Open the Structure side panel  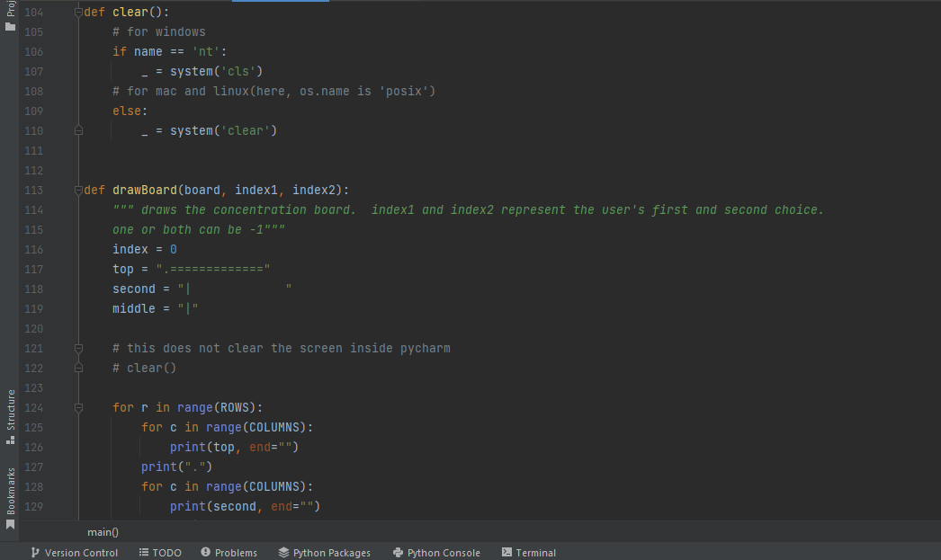(x=10, y=416)
